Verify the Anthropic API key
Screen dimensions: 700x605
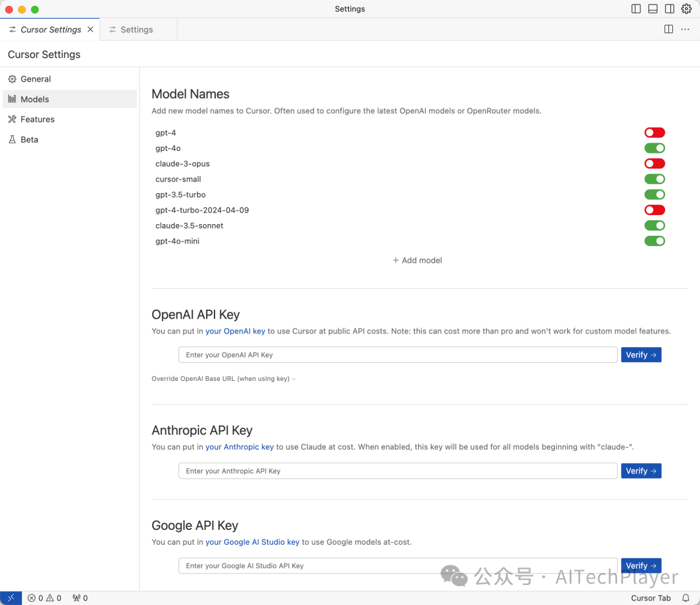pyautogui.click(x=640, y=471)
